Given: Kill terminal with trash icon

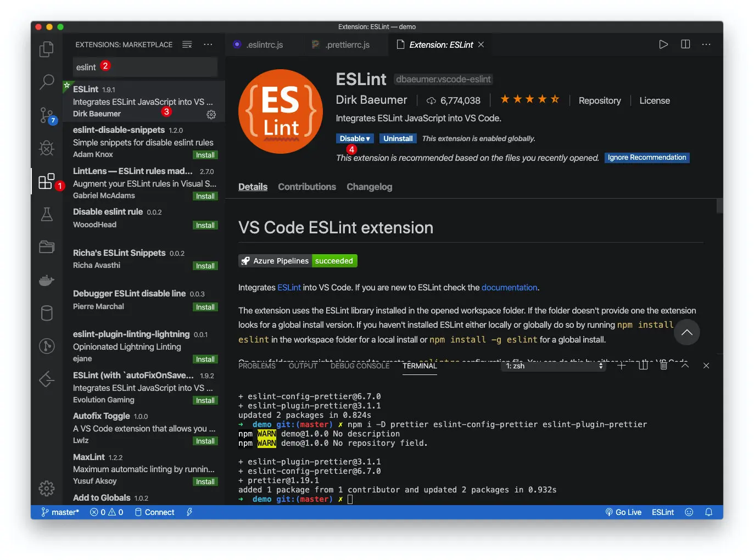Looking at the screenshot, I should [x=663, y=366].
